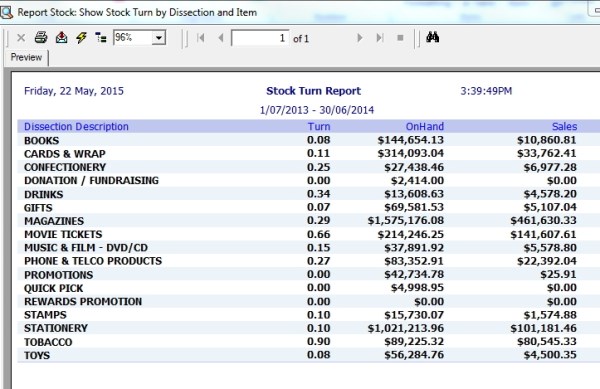Select the PHONE & TELCO PRODUCTS row

point(308,261)
